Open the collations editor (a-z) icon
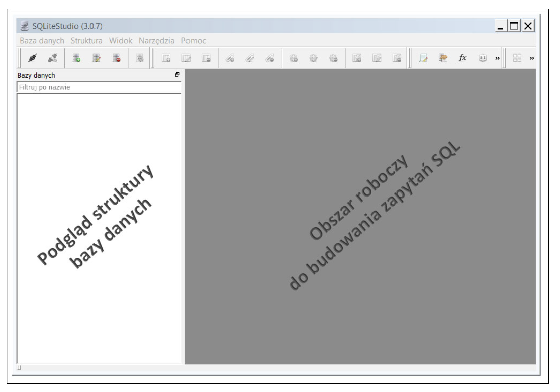Screen dimensions: 560x392 482,58
